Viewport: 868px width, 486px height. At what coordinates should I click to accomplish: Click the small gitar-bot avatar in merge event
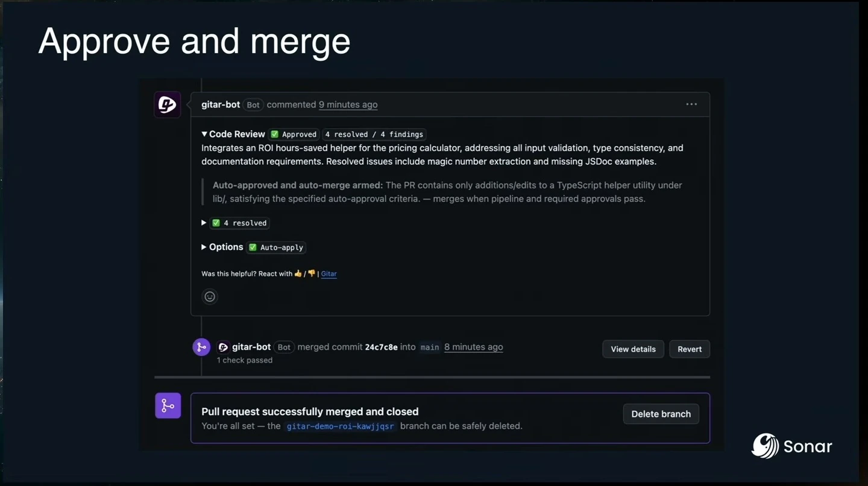pos(223,347)
